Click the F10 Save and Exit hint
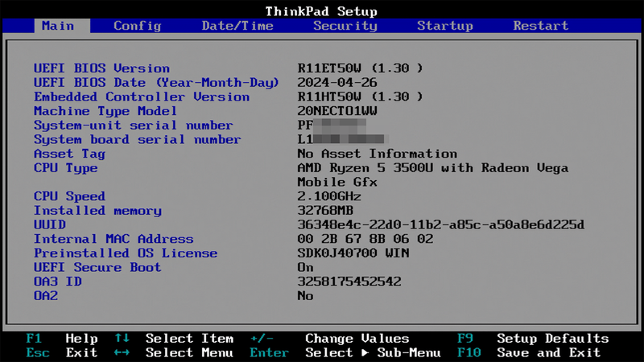 529,352
